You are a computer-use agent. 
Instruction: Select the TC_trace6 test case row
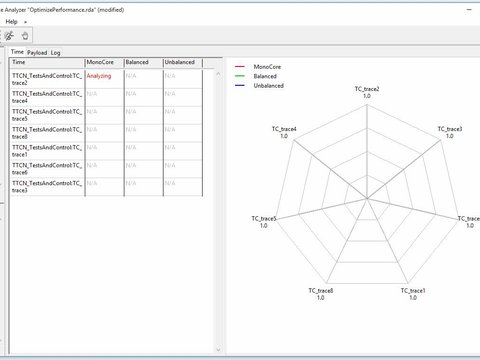point(106,169)
